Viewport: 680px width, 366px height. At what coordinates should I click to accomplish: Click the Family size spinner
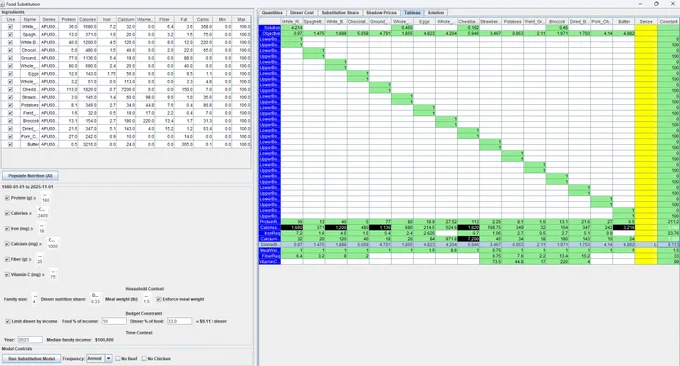[34, 299]
